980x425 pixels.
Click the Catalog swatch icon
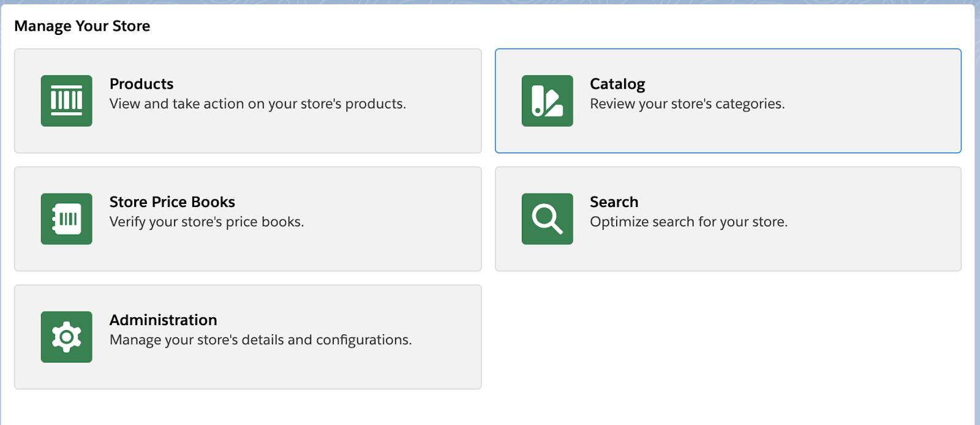click(547, 101)
